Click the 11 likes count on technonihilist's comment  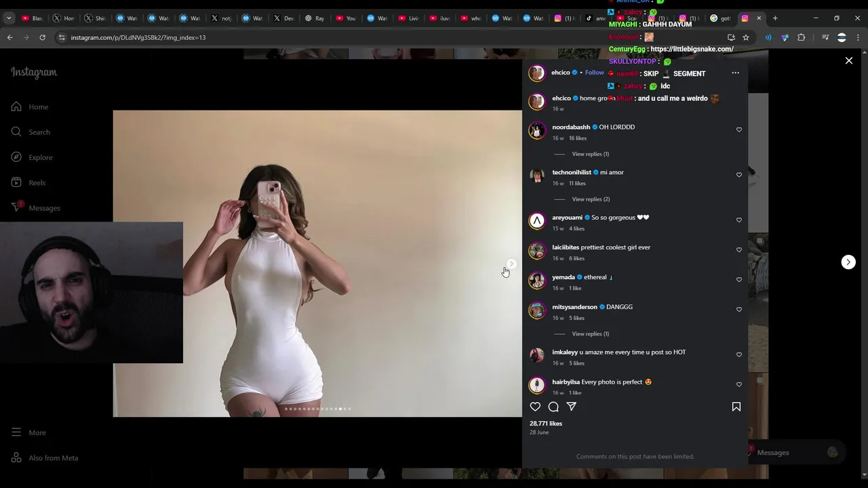click(x=577, y=184)
